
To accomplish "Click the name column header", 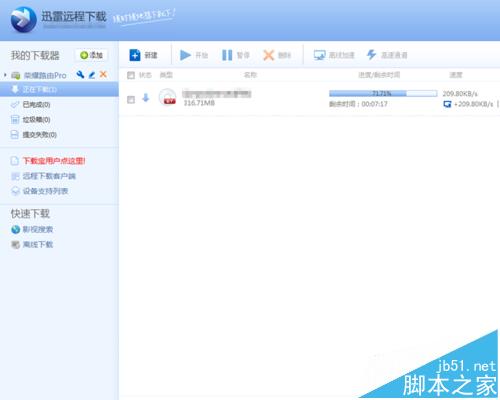I will coord(250,75).
